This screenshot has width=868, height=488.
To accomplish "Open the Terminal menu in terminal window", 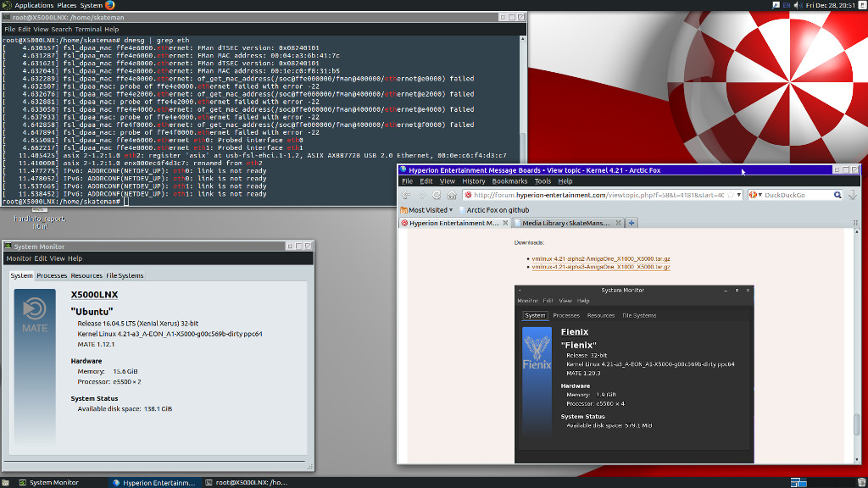I will point(88,30).
